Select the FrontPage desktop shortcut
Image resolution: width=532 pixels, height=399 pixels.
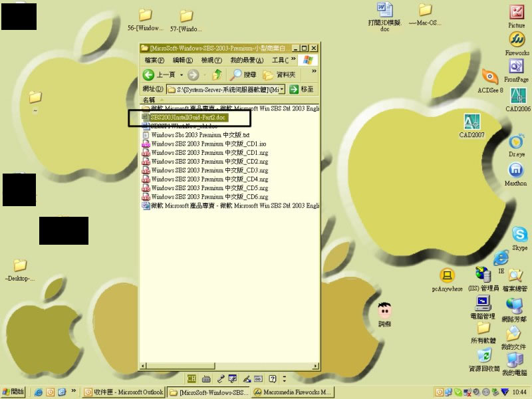[516, 70]
